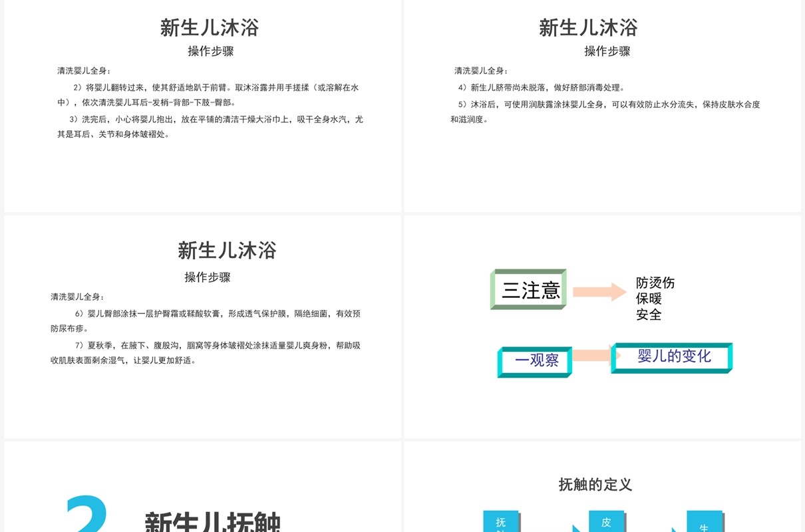Click the large blue number 2
The width and height of the screenshot is (805, 532).
(x=87, y=513)
